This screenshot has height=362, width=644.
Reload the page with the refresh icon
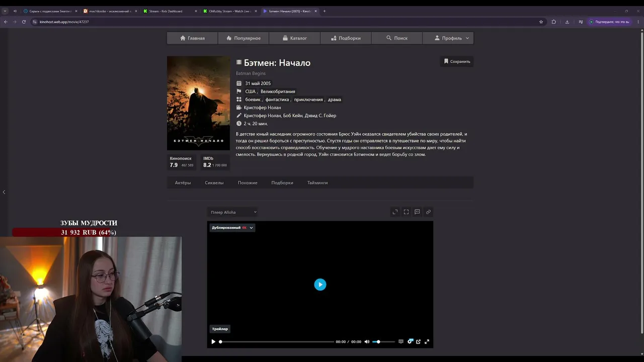[x=24, y=22]
